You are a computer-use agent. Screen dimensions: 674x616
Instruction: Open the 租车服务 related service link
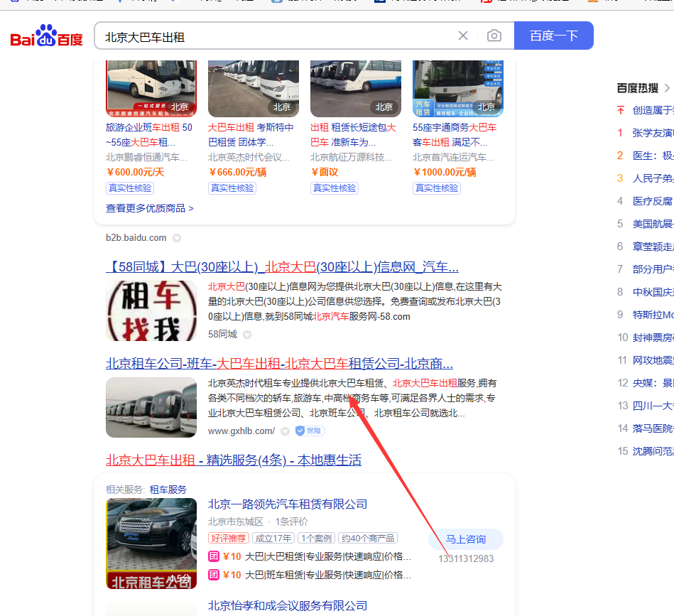[168, 490]
